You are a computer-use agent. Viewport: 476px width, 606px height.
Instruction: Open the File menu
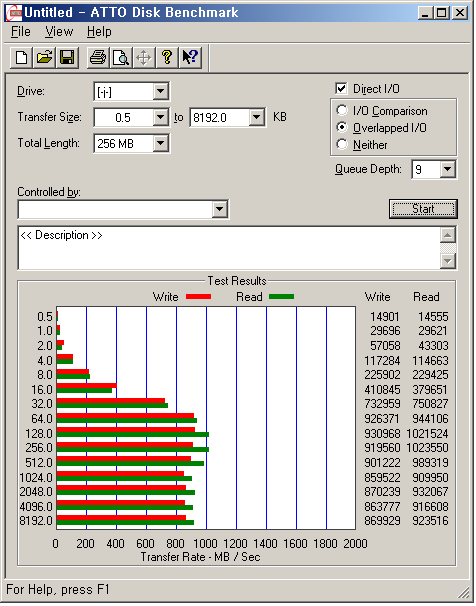click(x=20, y=31)
